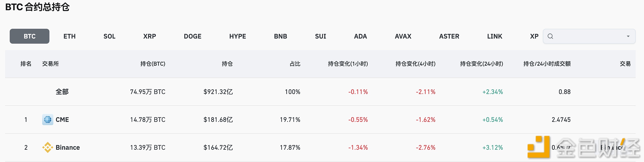Sort by 持仓变化(24小时) column header

(481, 64)
